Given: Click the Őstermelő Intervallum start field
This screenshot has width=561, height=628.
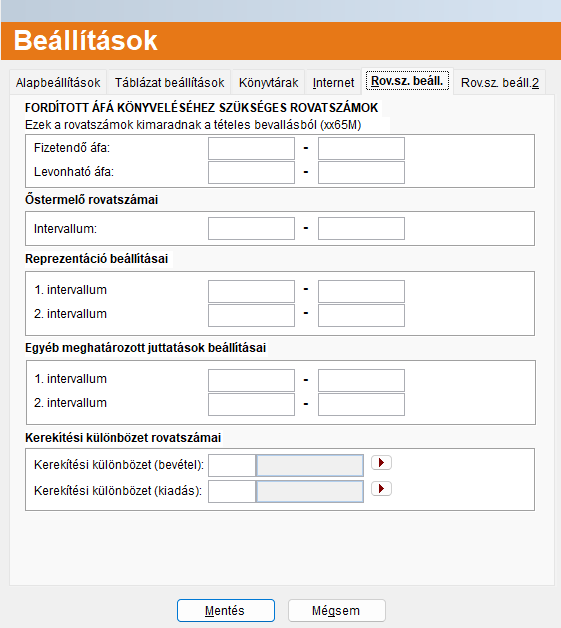Looking at the screenshot, I should coord(251,229).
